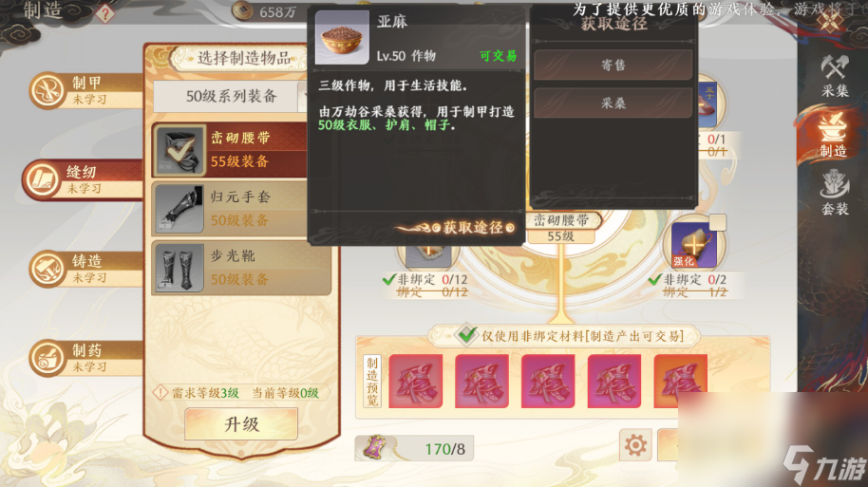868x487 pixels.
Task: Open the 50级系列装备 dropdown
Action: point(230,96)
